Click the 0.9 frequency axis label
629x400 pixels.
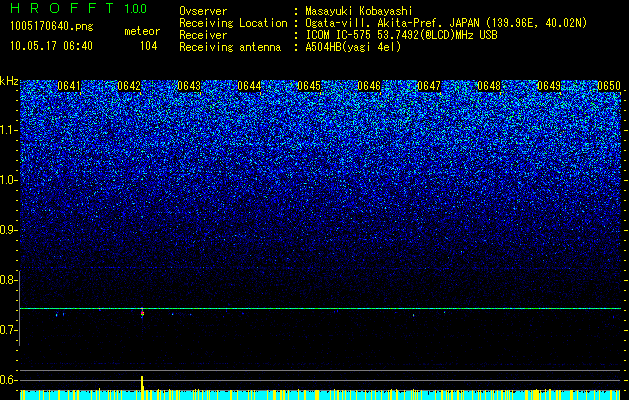(9, 230)
